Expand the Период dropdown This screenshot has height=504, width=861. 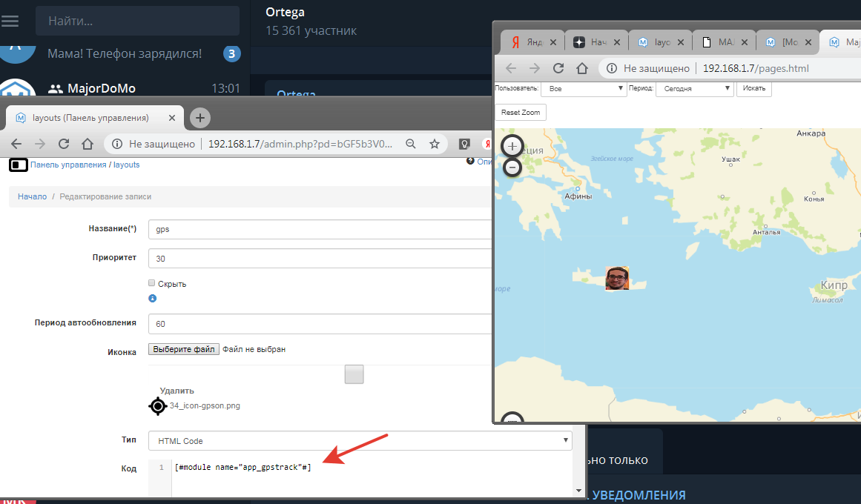[x=695, y=88]
